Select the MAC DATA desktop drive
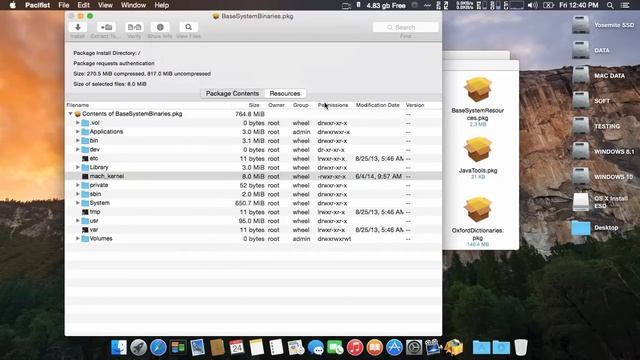This screenshot has width=640, height=360. pyautogui.click(x=580, y=76)
